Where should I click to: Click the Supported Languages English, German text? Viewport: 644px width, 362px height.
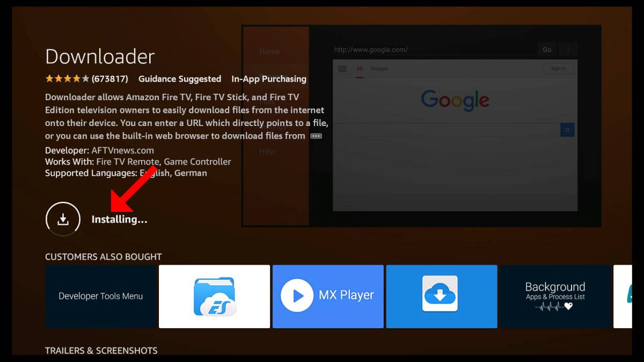126,173
